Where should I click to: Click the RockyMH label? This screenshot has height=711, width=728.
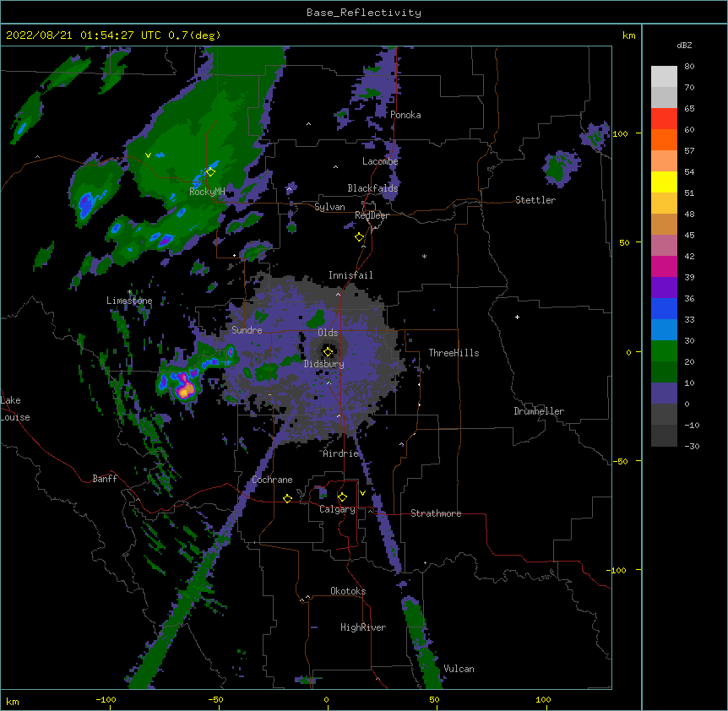tap(207, 192)
